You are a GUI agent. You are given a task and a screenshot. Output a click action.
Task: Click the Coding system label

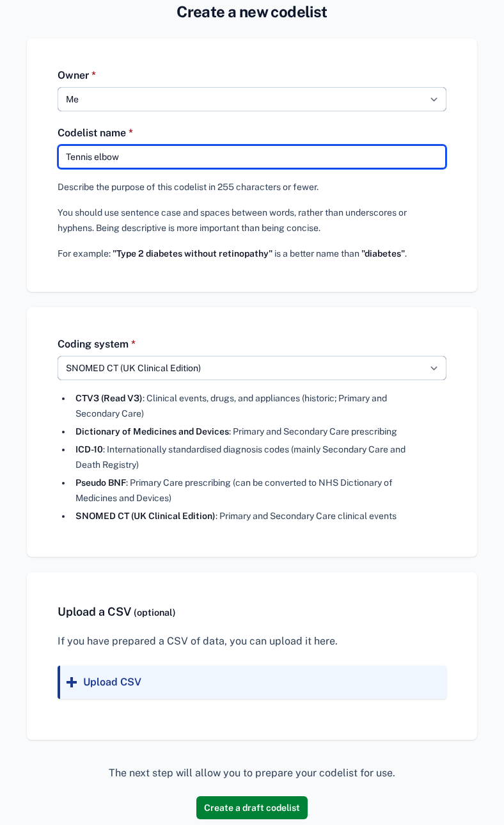pyautogui.click(x=93, y=344)
